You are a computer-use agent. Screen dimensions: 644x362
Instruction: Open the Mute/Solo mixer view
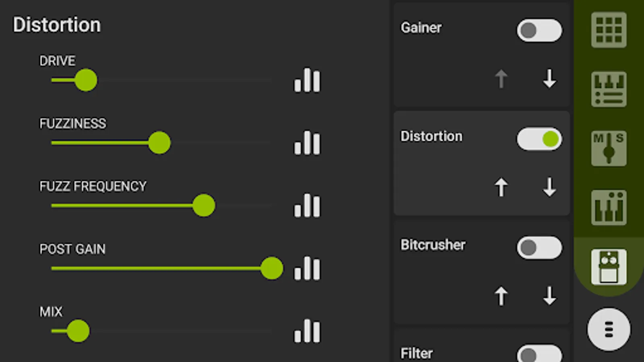pos(609,148)
